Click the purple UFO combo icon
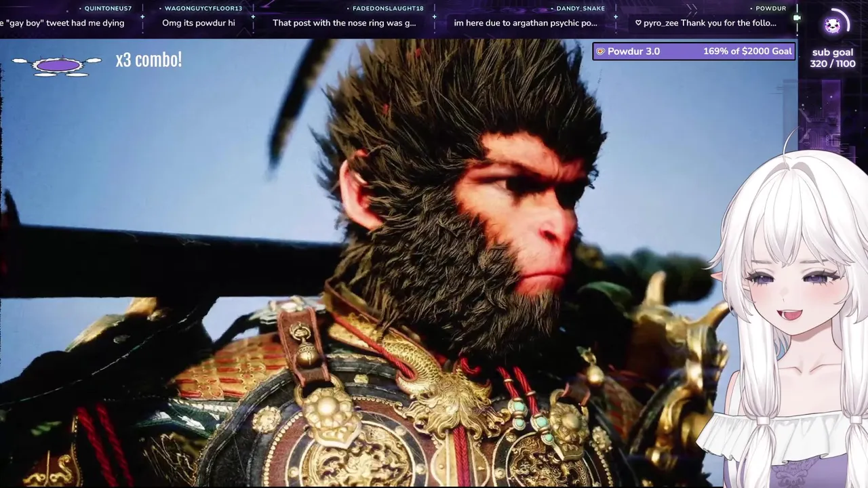The width and height of the screenshot is (868, 488). tap(57, 65)
